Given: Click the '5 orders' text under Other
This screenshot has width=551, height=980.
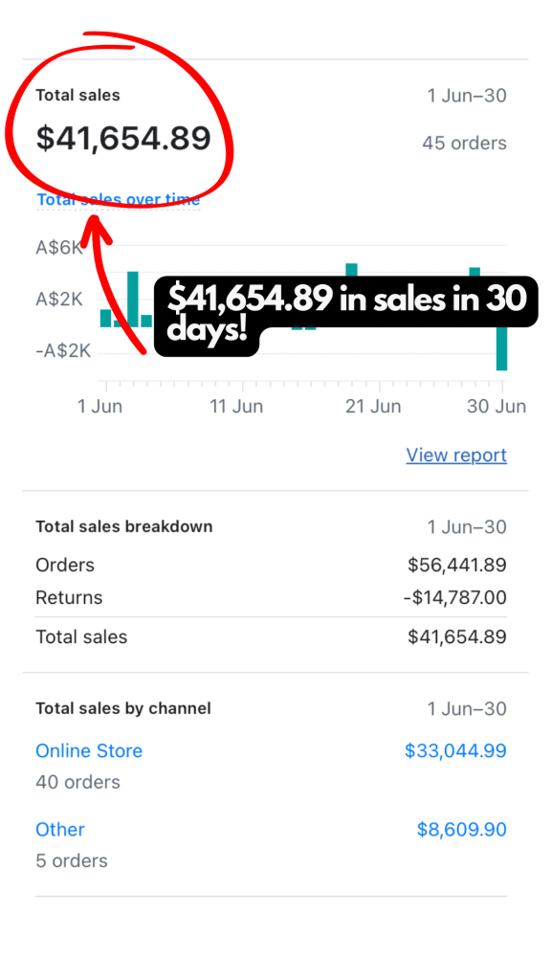Looking at the screenshot, I should pos(72,860).
